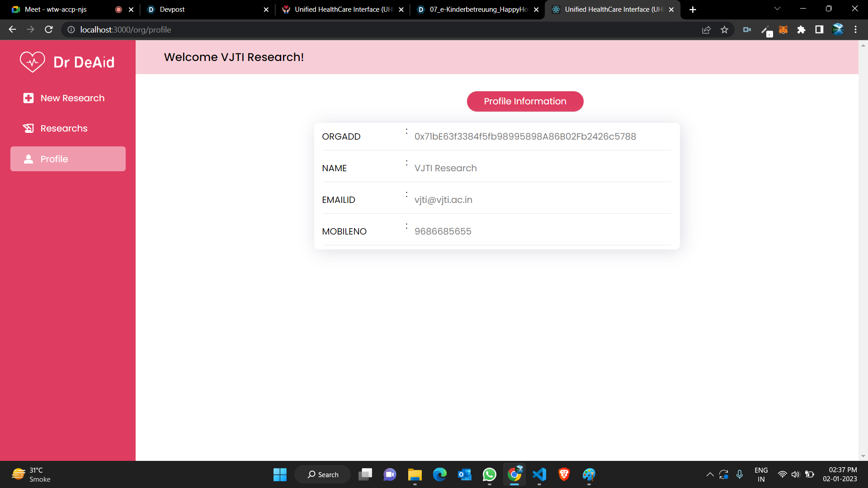Open Visual Studio Code from taskbar
Image resolution: width=868 pixels, height=488 pixels.
539,474
